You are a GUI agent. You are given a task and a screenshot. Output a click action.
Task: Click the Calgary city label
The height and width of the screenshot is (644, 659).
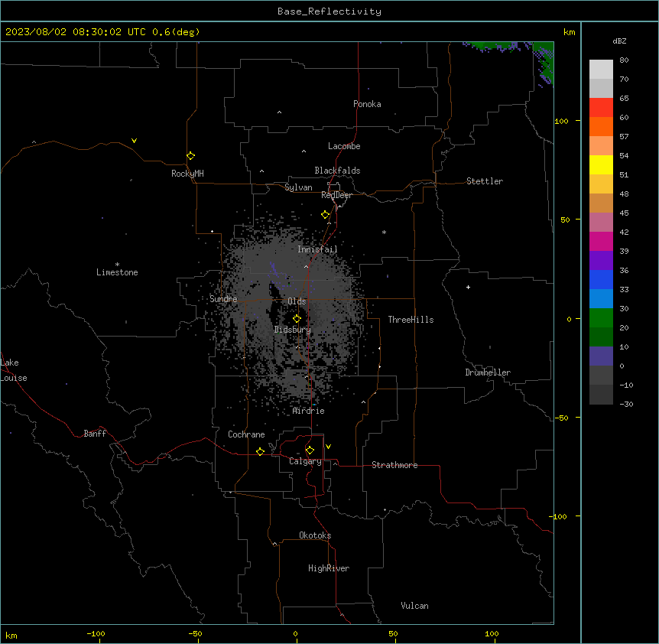305,461
